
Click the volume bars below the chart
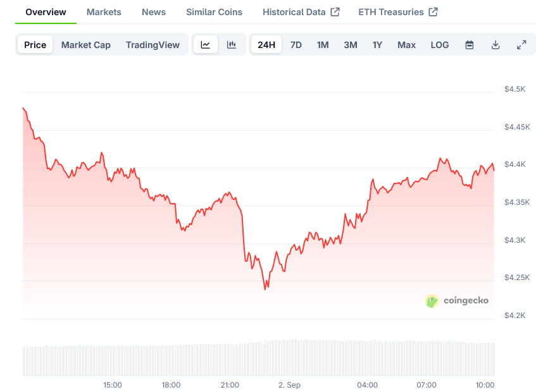253,359
